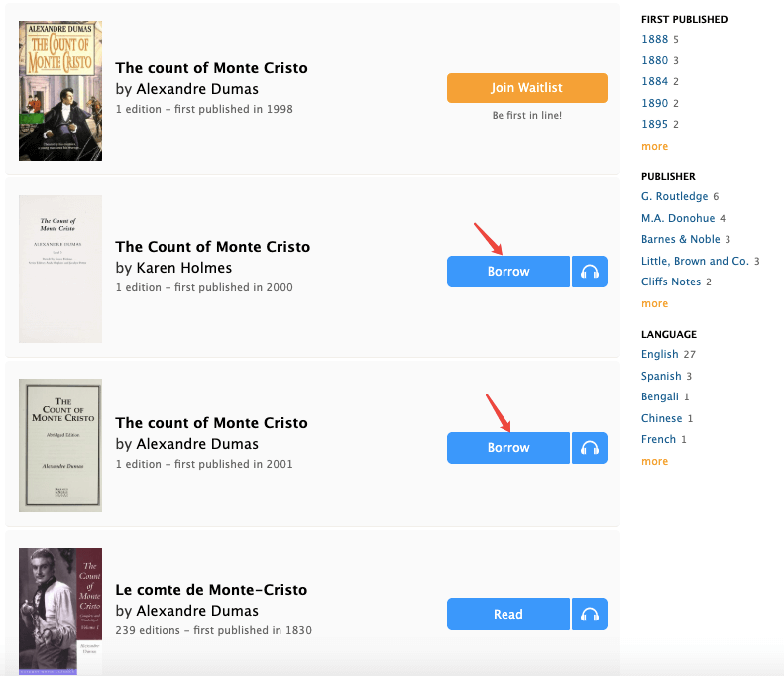Filter results by French language

[x=658, y=440]
